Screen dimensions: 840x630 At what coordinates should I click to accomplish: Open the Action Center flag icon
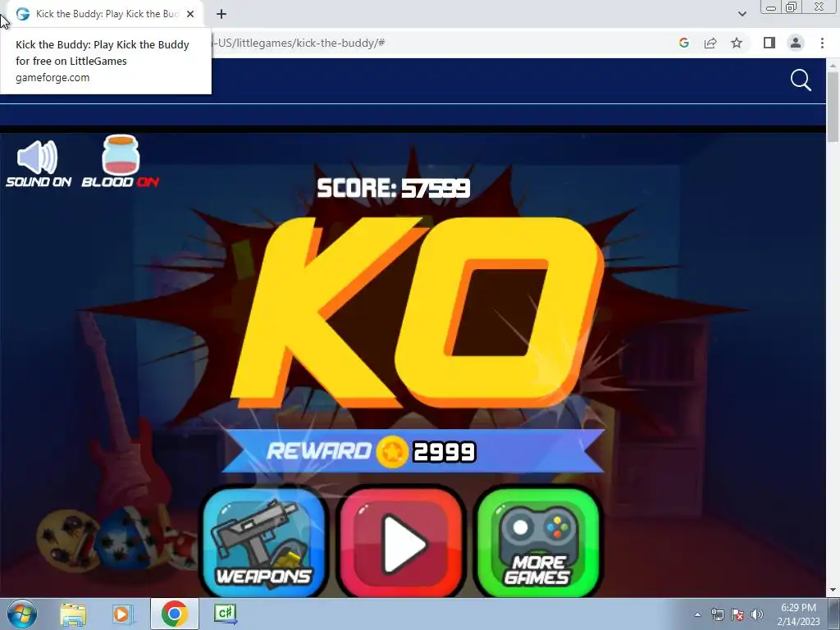pos(737,614)
